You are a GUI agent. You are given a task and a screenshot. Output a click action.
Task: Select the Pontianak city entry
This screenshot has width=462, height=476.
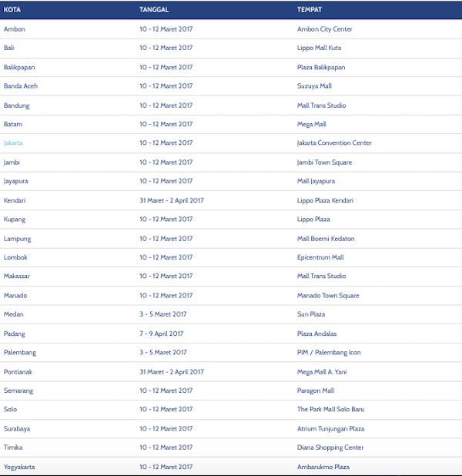tap(18, 371)
